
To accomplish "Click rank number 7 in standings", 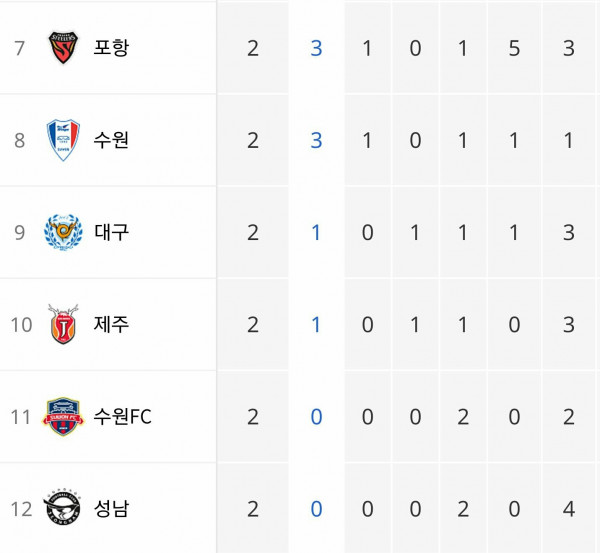I will tap(20, 48).
